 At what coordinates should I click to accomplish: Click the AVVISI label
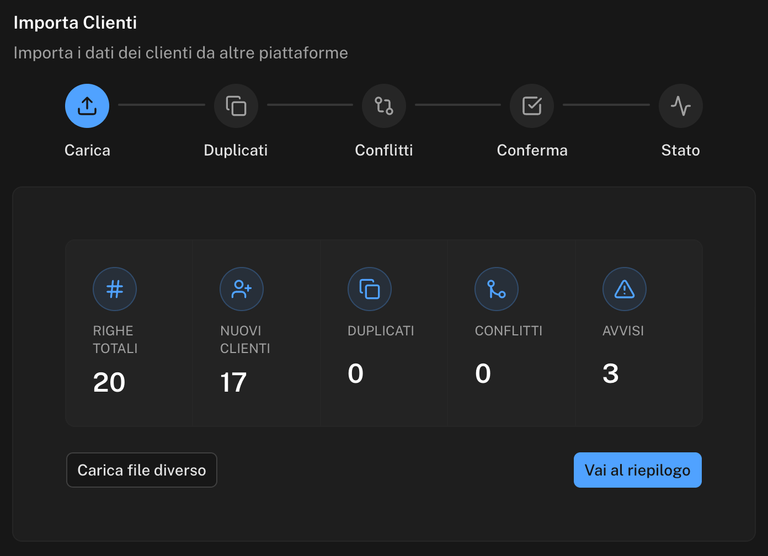pyautogui.click(x=623, y=331)
